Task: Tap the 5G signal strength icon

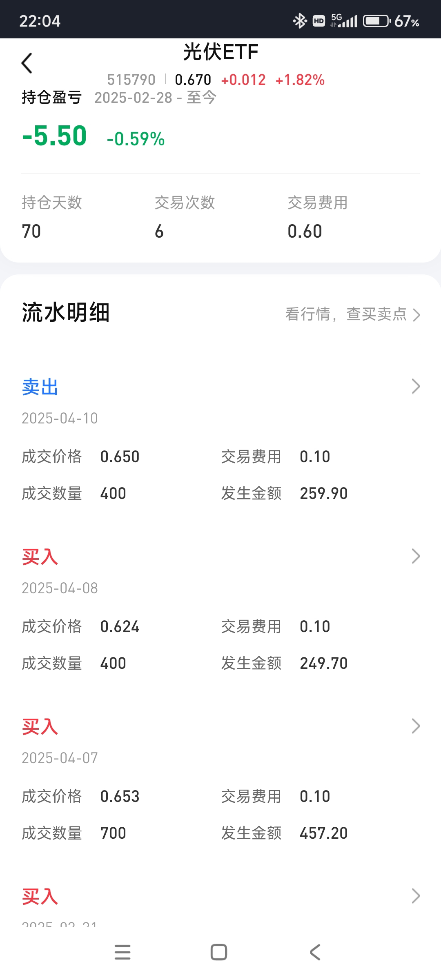Action: 344,20
